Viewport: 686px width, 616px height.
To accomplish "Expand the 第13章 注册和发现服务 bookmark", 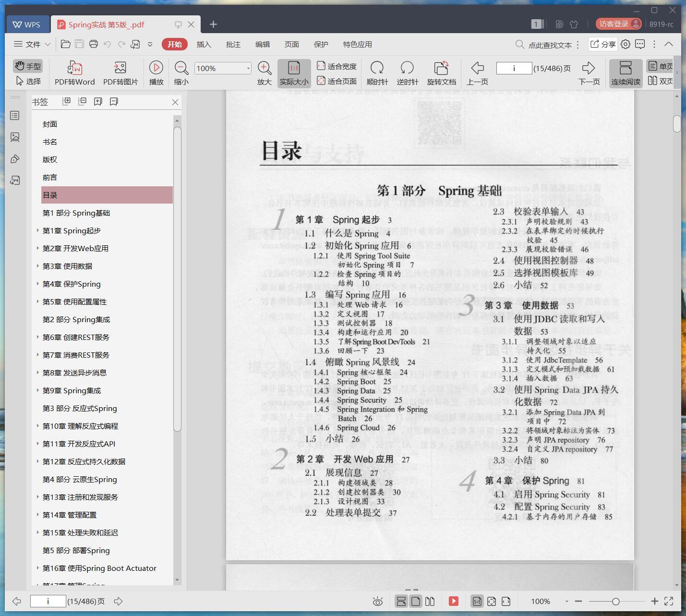I will click(x=38, y=497).
